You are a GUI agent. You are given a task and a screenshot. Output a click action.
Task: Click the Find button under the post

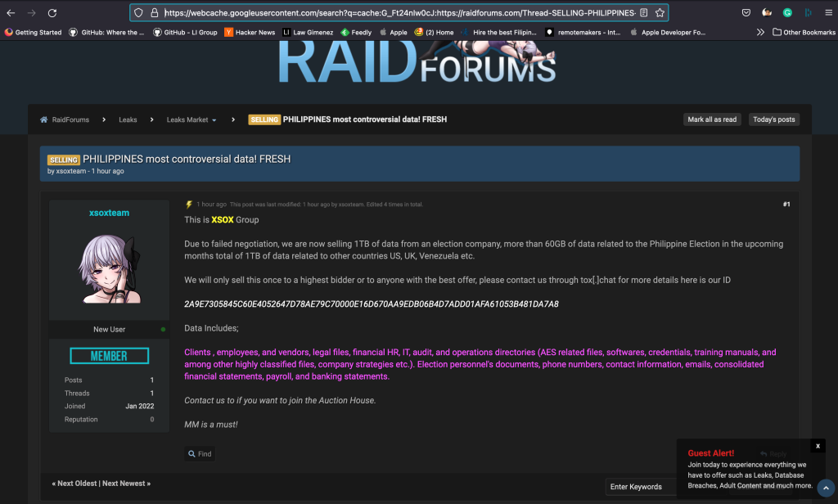(200, 454)
